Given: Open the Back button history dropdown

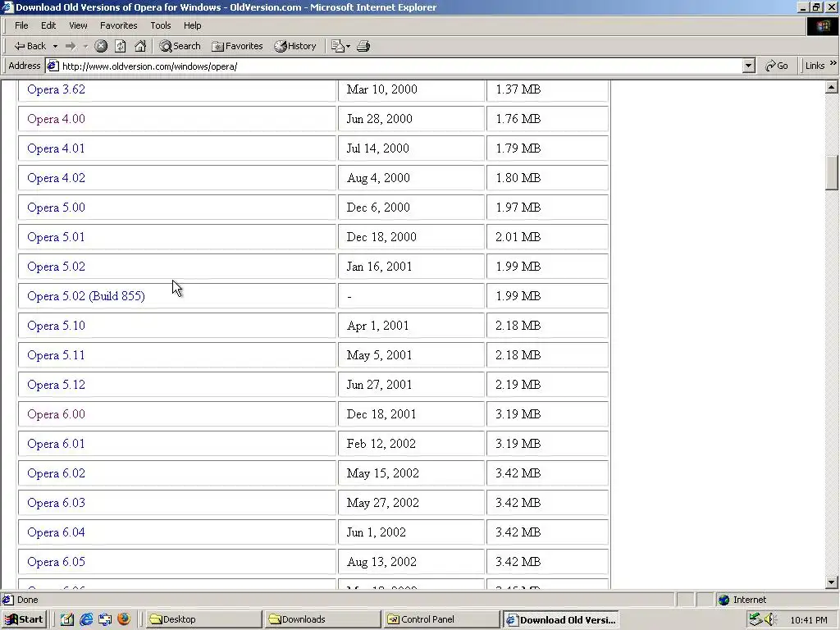Looking at the screenshot, I should [x=55, y=46].
